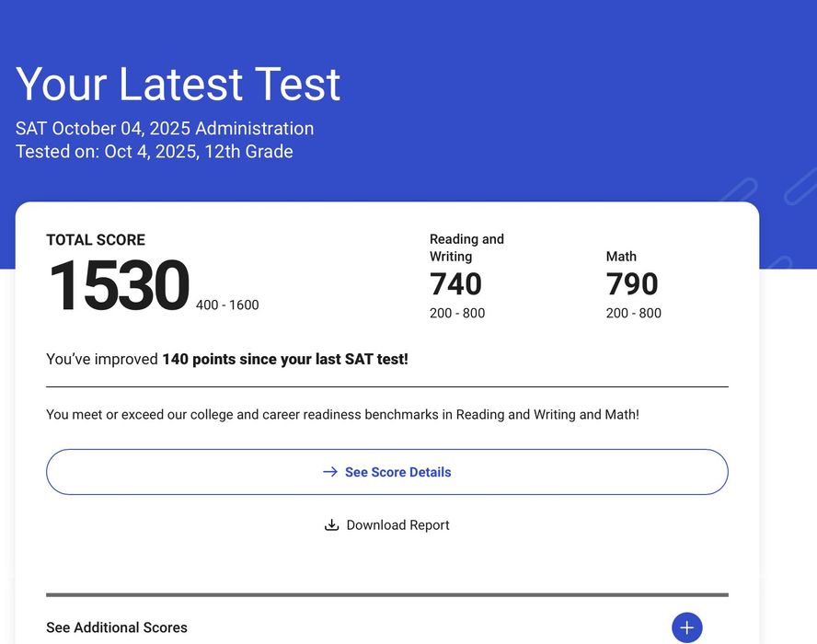Click the college and career readiness benchmarks text
817x644 pixels.
(x=342, y=415)
